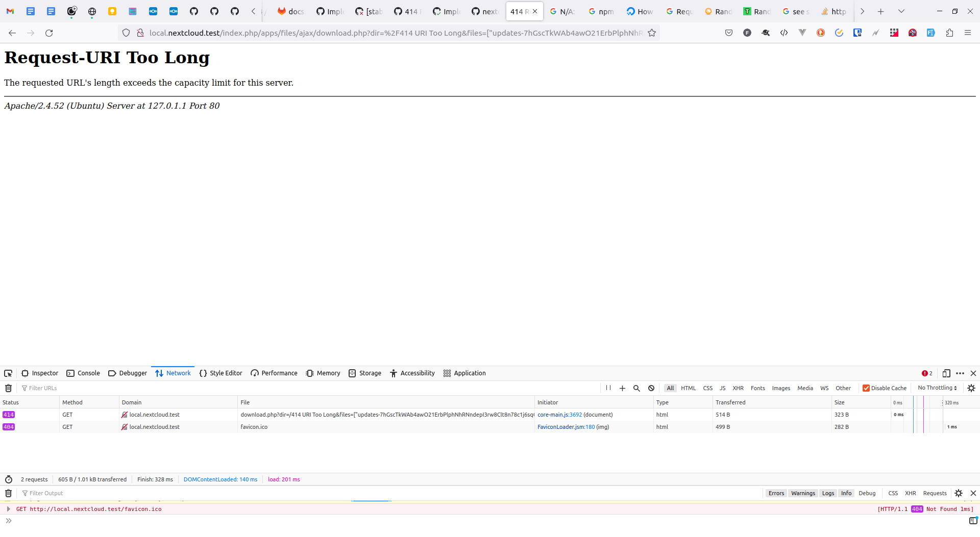Open the customize DevTools menu
Image resolution: width=980 pixels, height=537 pixels.
pyautogui.click(x=960, y=373)
